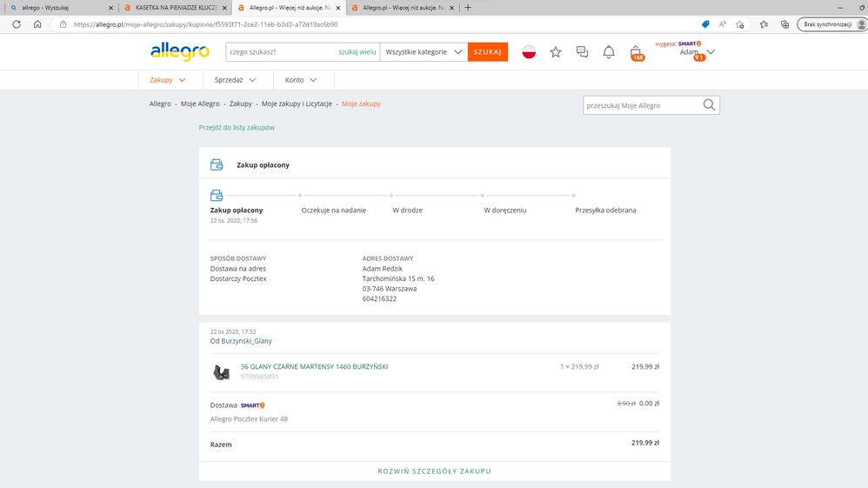
Task: Expand ROZWIŃ SZCZEGÓŁY ZAKUPU section
Action: (434, 471)
